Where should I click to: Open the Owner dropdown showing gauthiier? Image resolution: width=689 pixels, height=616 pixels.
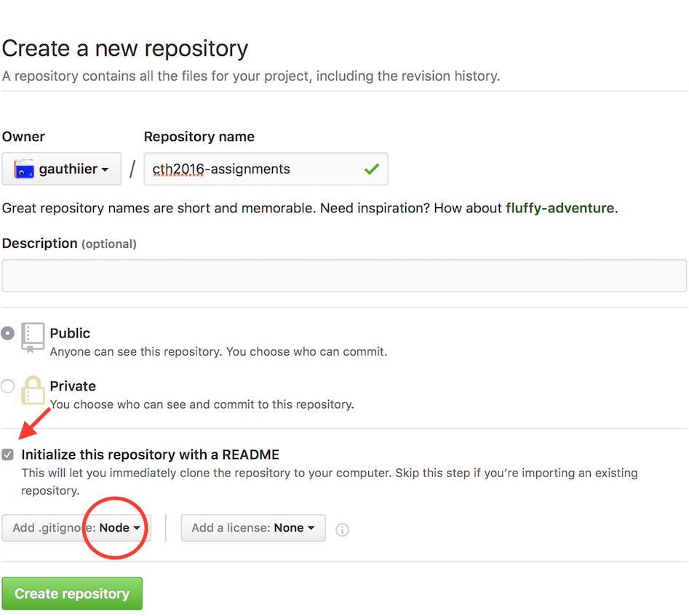click(61, 169)
